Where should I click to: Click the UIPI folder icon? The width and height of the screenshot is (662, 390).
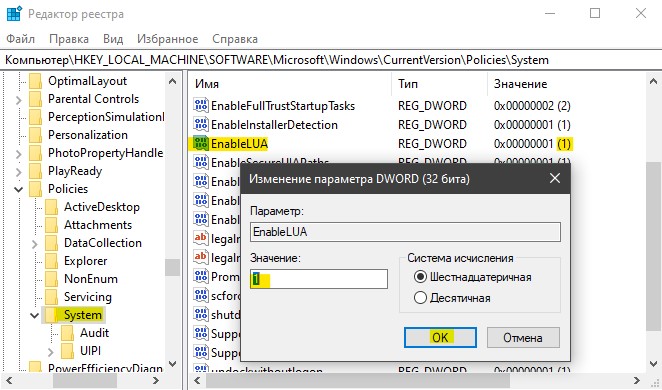[68, 351]
